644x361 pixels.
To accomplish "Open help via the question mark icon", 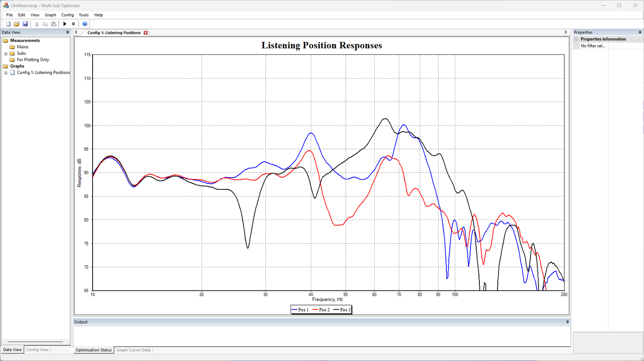I will (x=85, y=24).
